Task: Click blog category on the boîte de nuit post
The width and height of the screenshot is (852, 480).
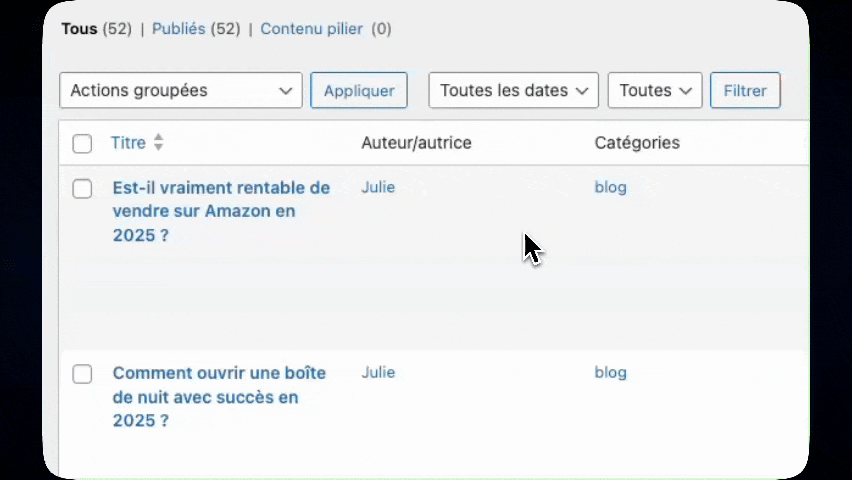Action: click(x=610, y=372)
